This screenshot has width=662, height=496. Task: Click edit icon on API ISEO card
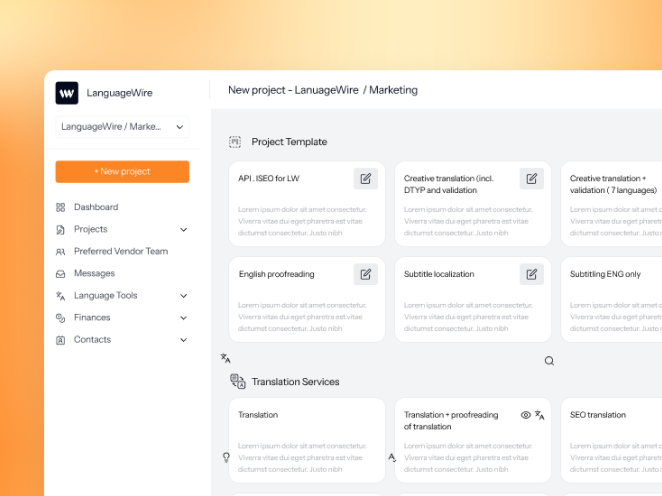(x=366, y=179)
